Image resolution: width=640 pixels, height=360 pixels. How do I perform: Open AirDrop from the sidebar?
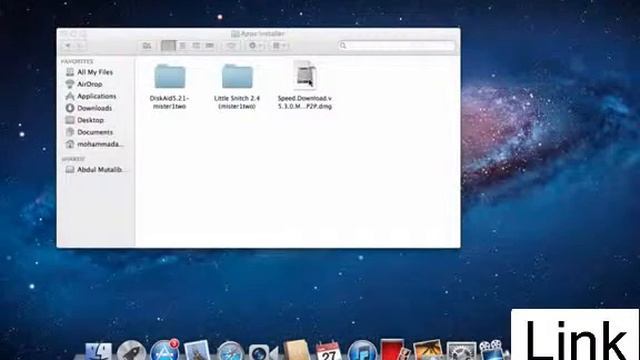(90, 84)
